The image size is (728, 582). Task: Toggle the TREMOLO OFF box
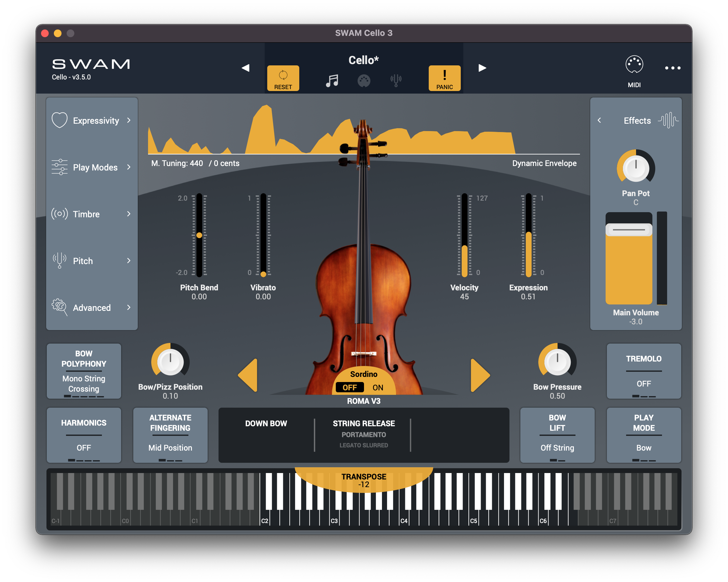coord(644,371)
